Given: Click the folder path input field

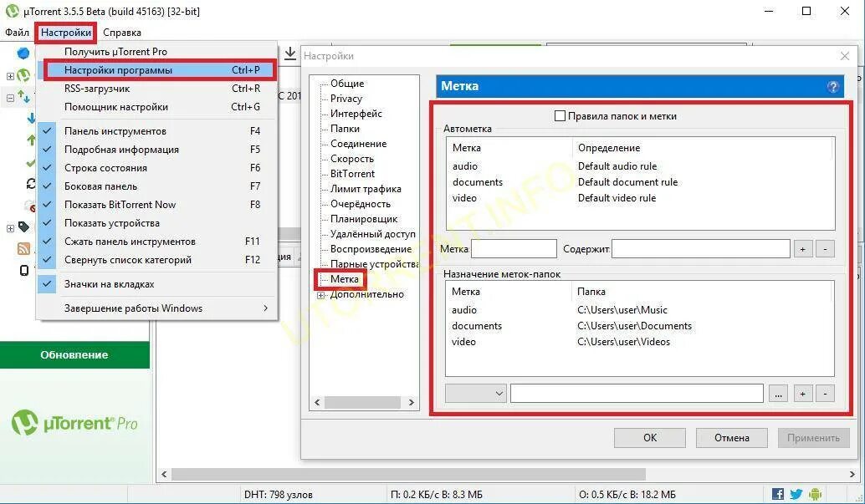Looking at the screenshot, I should pos(637,393).
